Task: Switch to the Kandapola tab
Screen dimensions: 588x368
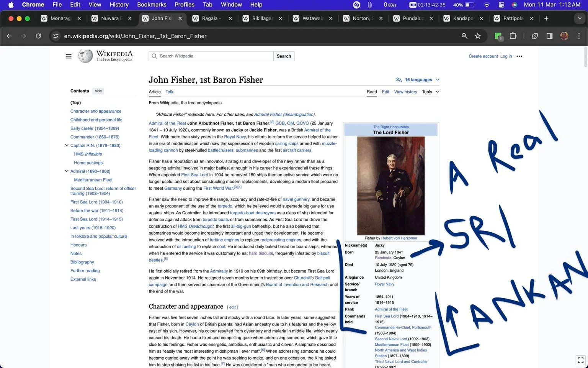Action: 464,18
